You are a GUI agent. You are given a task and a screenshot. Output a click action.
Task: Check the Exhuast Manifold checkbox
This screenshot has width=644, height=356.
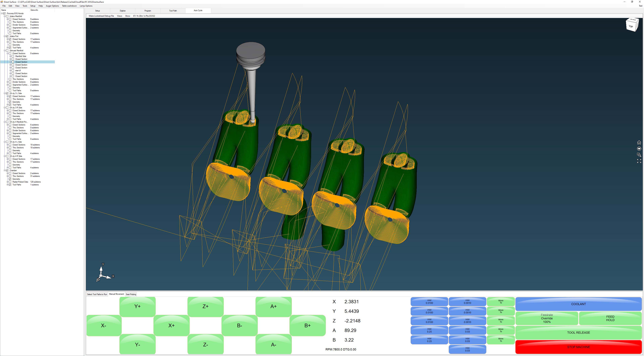tap(7, 51)
